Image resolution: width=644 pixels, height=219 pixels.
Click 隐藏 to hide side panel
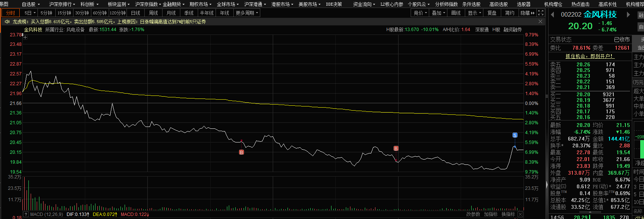[527, 13]
